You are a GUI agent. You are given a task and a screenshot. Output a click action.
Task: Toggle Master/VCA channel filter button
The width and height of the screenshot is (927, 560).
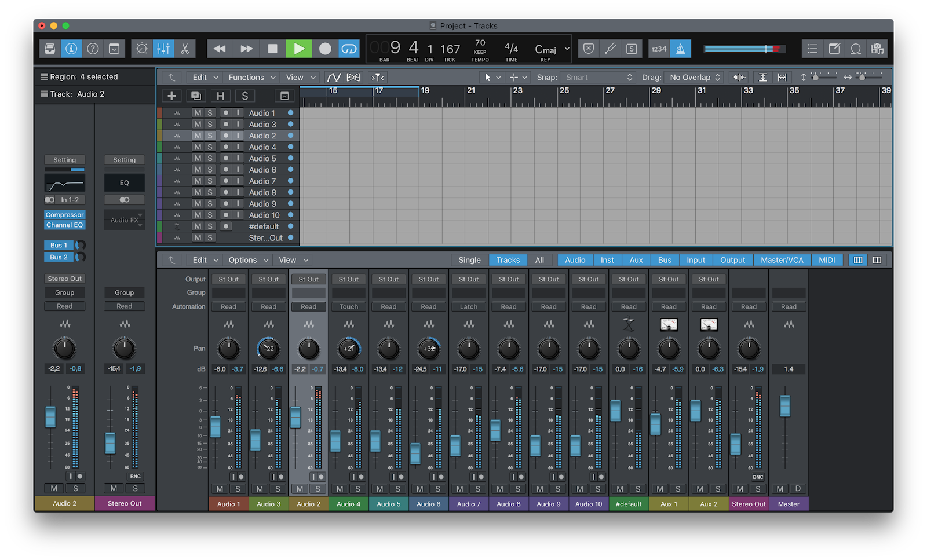(782, 260)
